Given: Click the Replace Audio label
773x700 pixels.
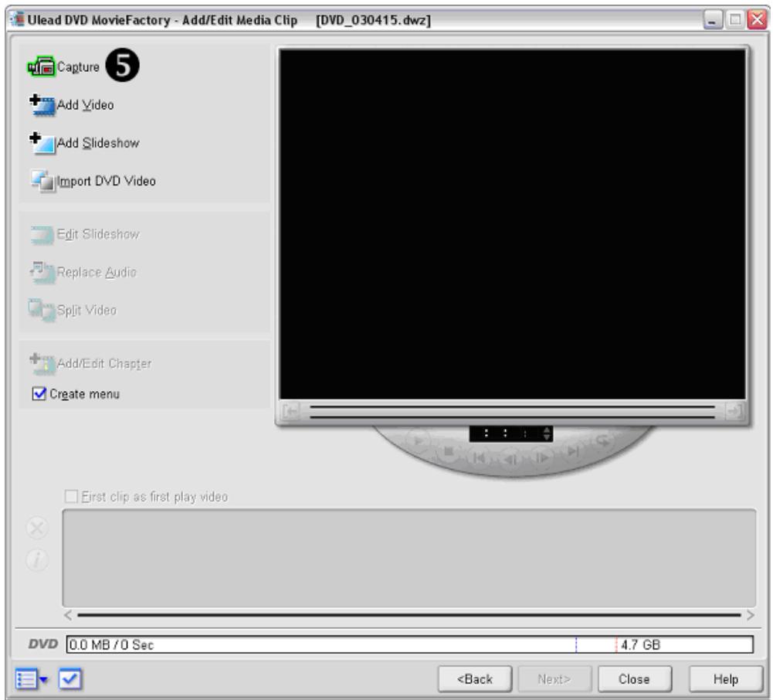Looking at the screenshot, I should click(97, 272).
